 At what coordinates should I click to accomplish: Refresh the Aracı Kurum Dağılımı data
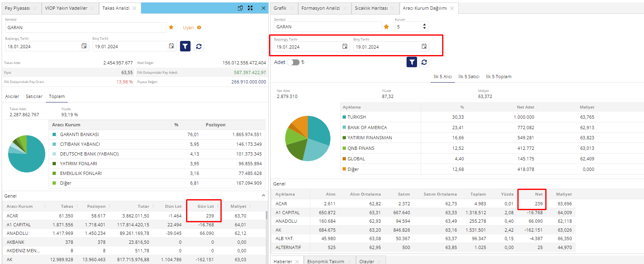pyautogui.click(x=424, y=62)
